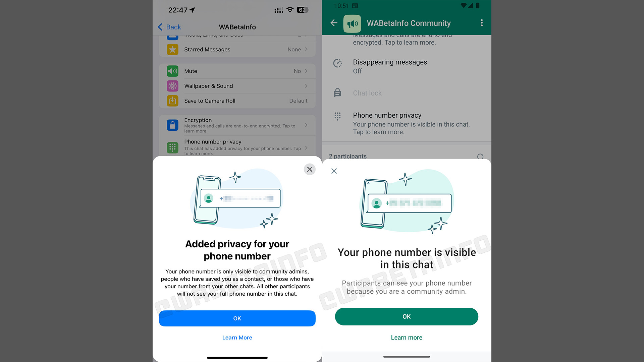Tap Learn more on community admin popup

click(407, 337)
